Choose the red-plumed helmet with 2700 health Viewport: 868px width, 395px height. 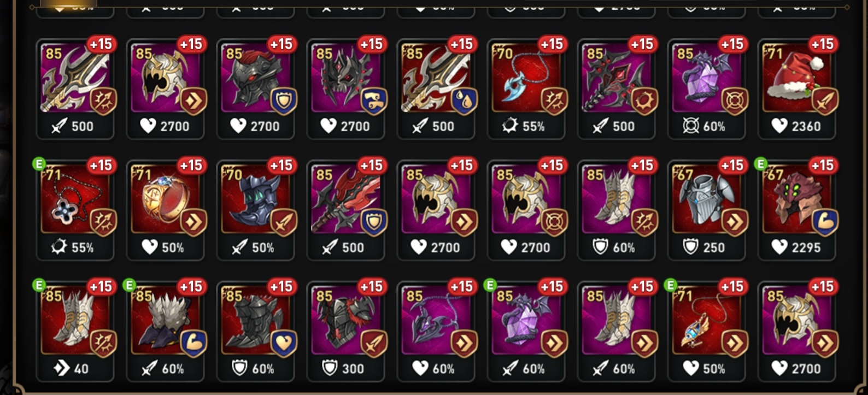(x=255, y=89)
